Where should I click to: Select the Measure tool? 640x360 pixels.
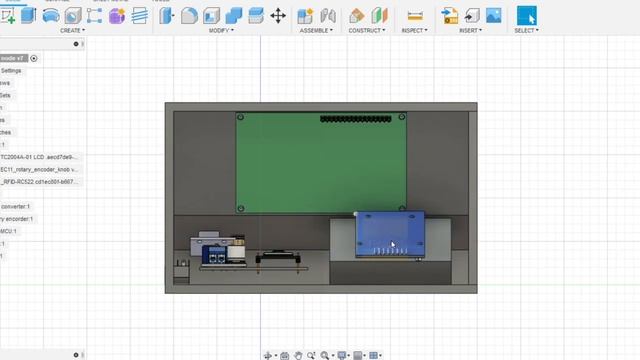[x=415, y=16]
